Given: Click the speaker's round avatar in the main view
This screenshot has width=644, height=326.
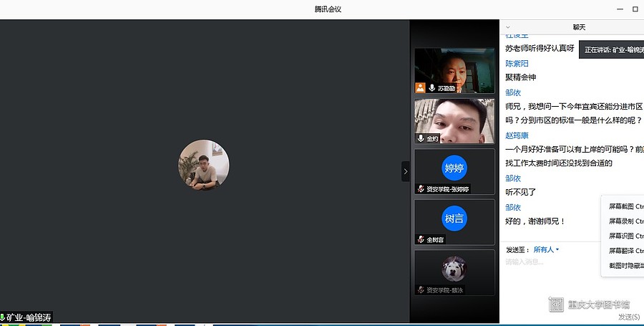Looking at the screenshot, I should [x=204, y=165].
